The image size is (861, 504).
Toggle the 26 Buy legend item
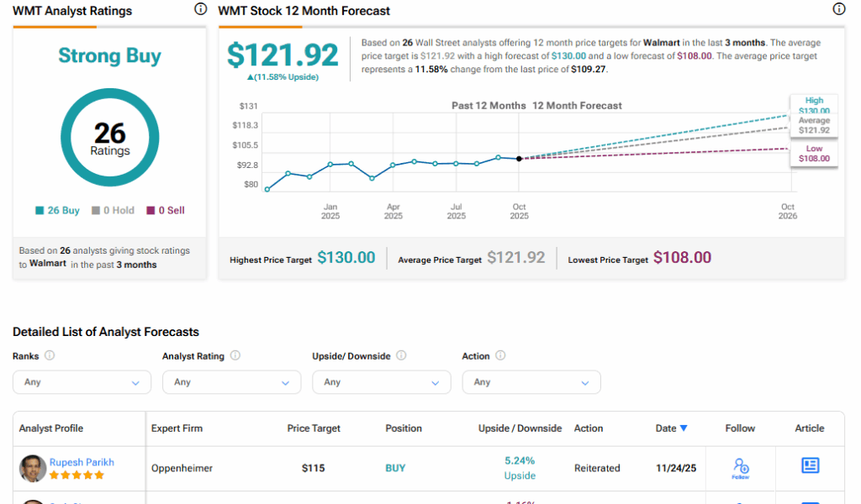click(58, 211)
